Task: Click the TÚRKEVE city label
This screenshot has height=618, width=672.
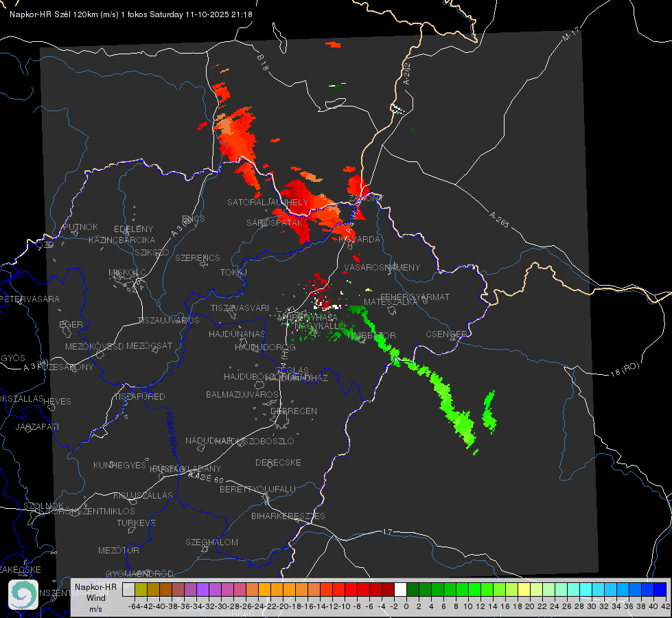Action: [x=136, y=523]
